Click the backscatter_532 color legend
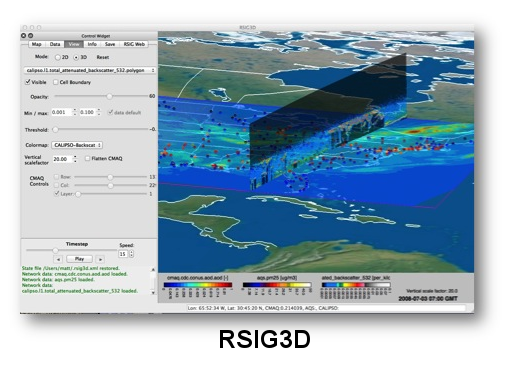Screen dimensions: 509x372 click(x=355, y=285)
